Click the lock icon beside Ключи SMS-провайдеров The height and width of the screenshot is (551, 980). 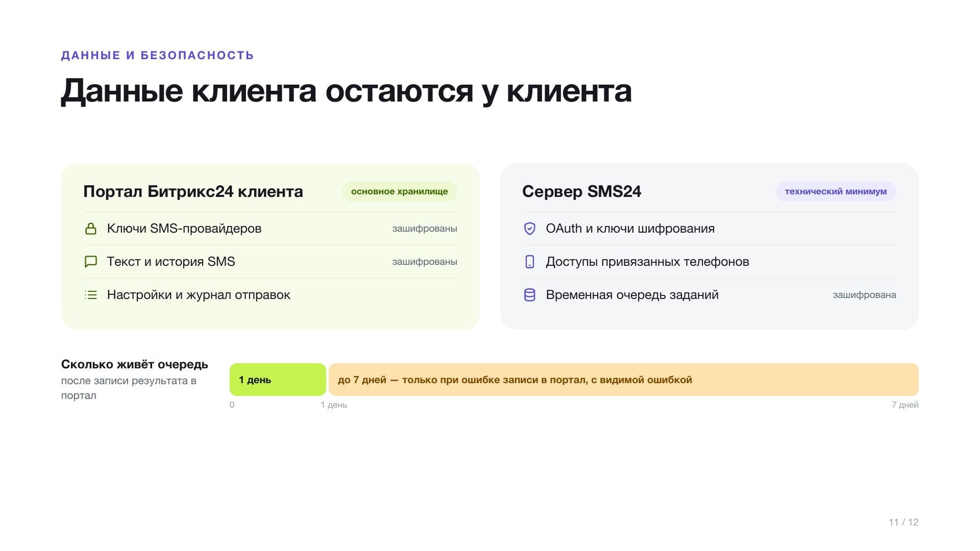91,229
